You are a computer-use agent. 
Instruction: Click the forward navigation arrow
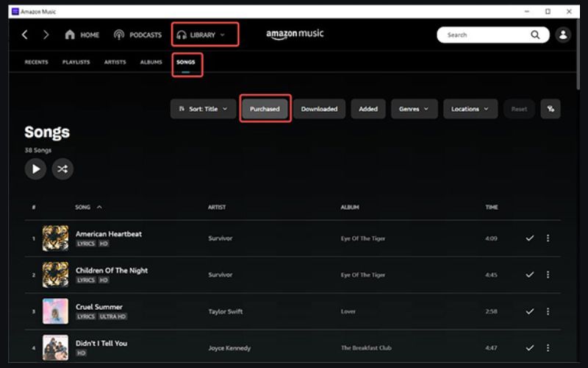(x=46, y=35)
